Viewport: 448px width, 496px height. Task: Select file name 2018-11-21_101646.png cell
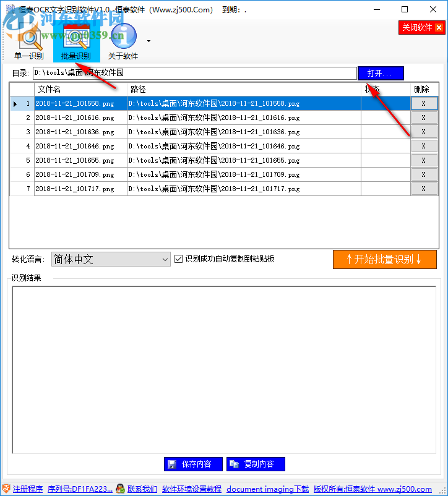[x=80, y=146]
